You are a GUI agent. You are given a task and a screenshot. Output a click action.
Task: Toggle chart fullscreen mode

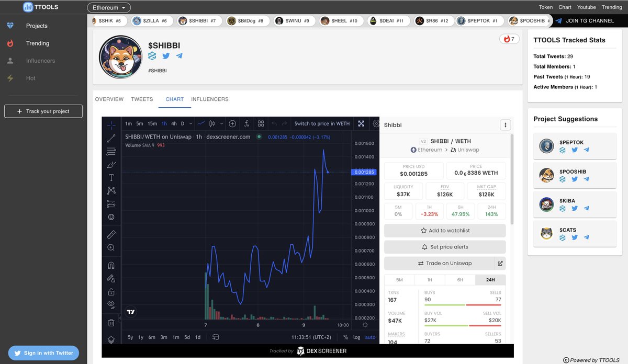coord(361,124)
